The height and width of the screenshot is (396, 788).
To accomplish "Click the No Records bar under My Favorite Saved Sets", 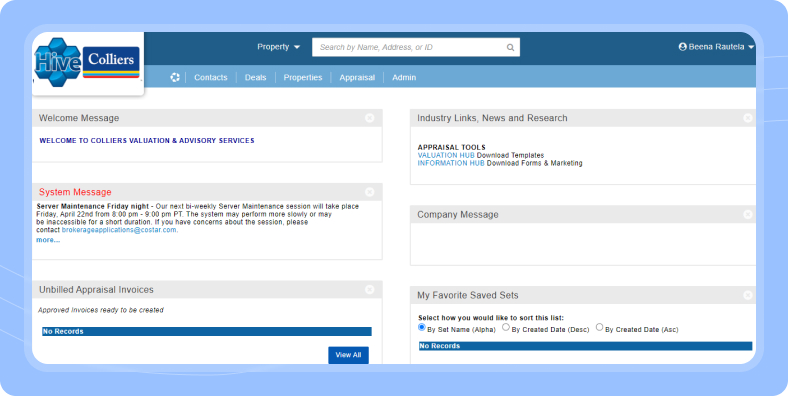I will (x=585, y=346).
